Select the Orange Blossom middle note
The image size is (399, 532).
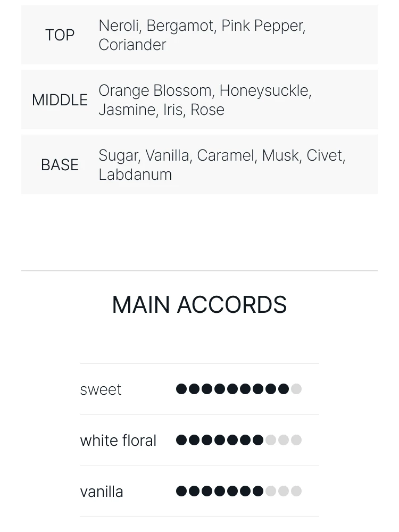[x=155, y=90]
